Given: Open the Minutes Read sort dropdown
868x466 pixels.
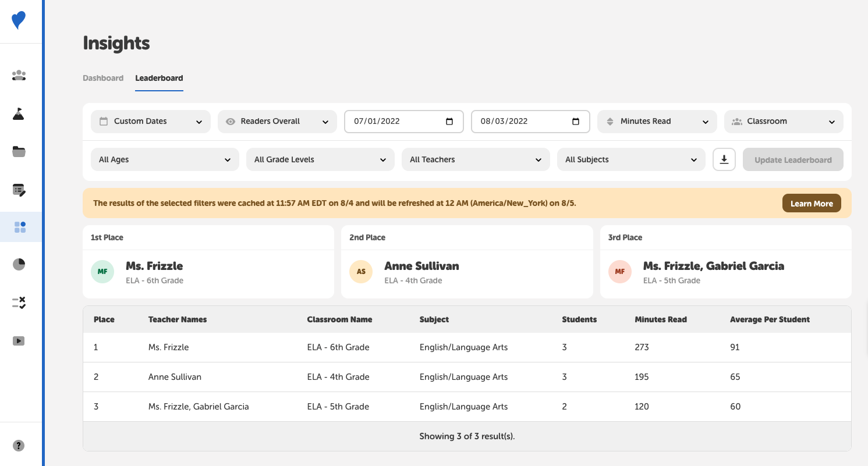Looking at the screenshot, I should pos(657,122).
